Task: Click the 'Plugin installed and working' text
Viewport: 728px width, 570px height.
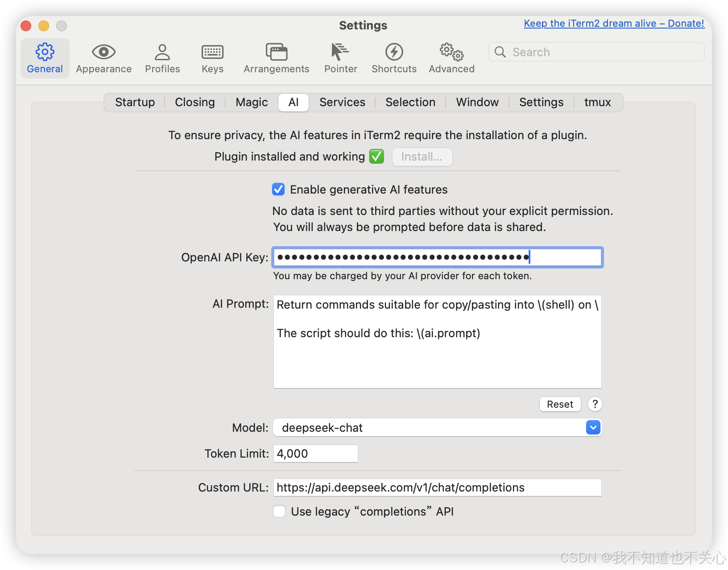Action: click(290, 157)
